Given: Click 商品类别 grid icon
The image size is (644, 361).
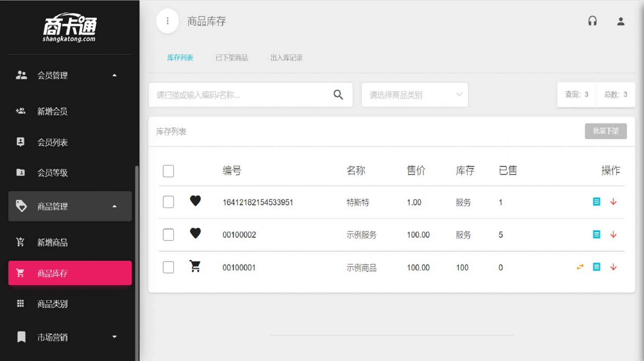Looking at the screenshot, I should click(21, 303).
